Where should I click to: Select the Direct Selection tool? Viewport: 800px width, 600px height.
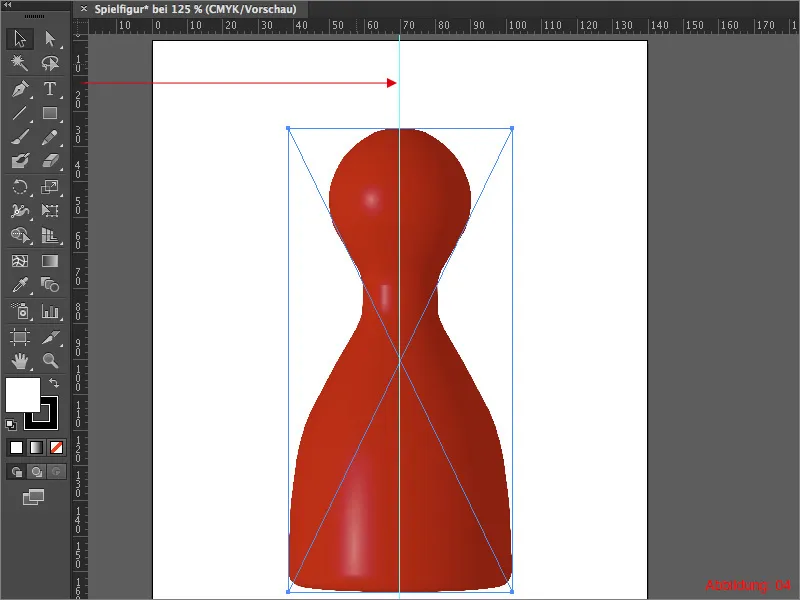pyautogui.click(x=50, y=39)
